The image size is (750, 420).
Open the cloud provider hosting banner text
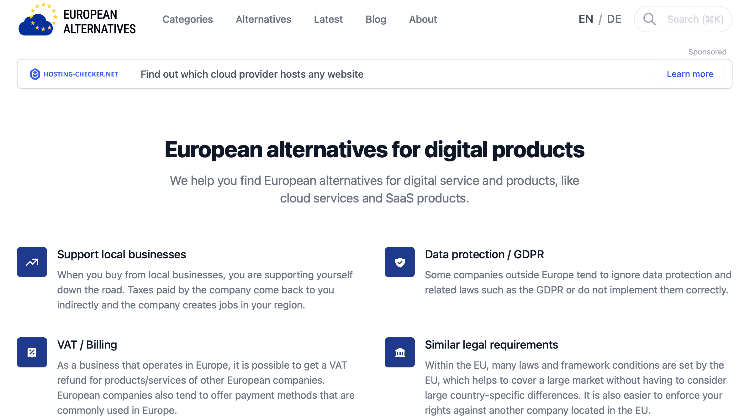pyautogui.click(x=252, y=74)
